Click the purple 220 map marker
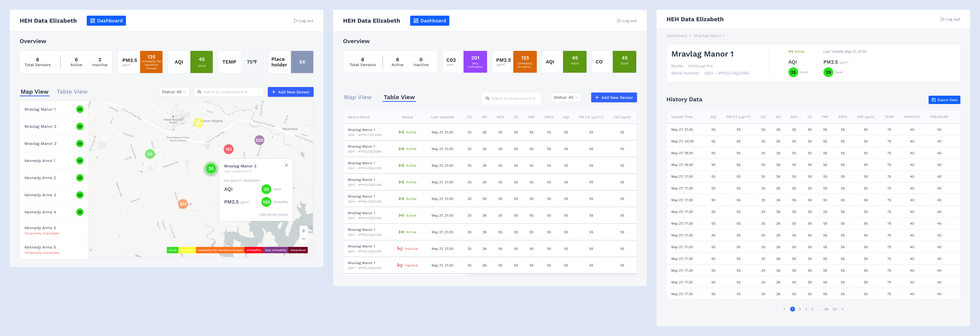 coord(259,140)
